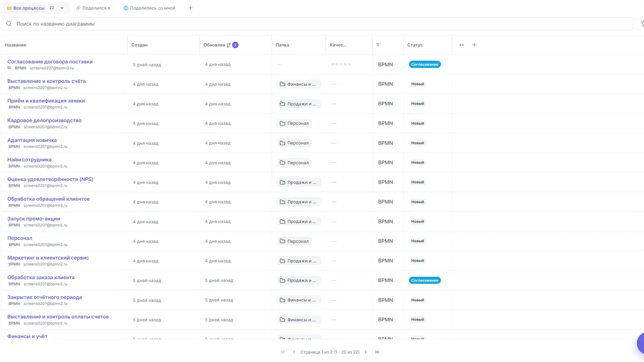Viewport: 644px width, 362px height.
Task: Click Новый status badge of Запуск промо-акции
Action: point(418,222)
